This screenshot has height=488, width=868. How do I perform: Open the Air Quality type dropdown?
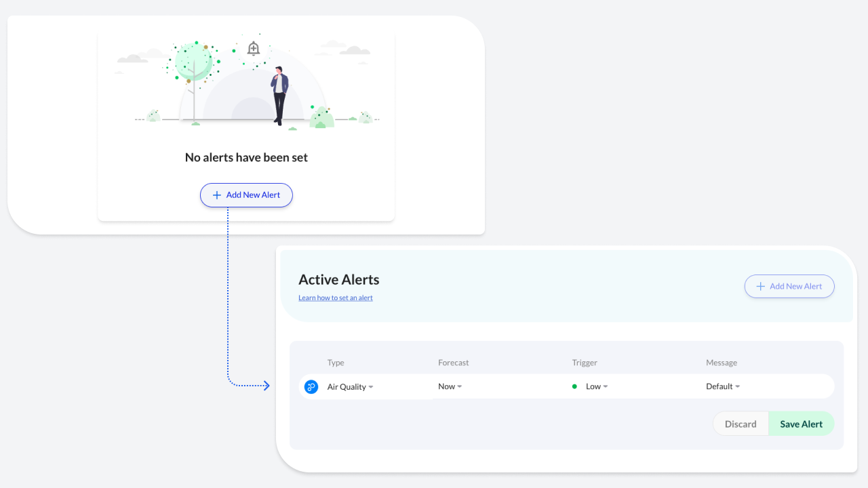pos(351,387)
